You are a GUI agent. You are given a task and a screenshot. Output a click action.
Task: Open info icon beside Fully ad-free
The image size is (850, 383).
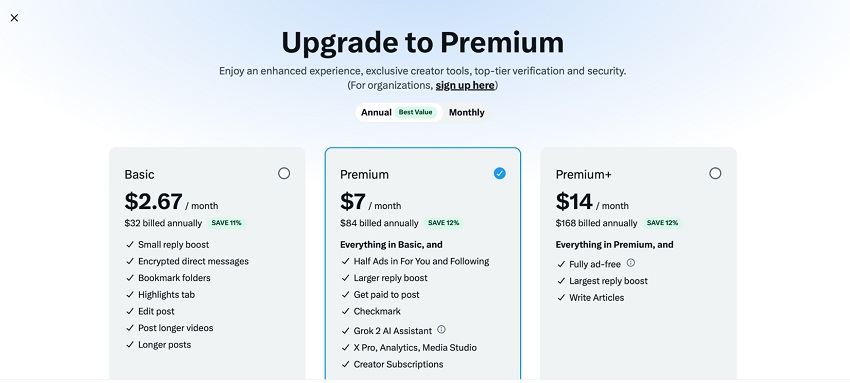click(630, 263)
